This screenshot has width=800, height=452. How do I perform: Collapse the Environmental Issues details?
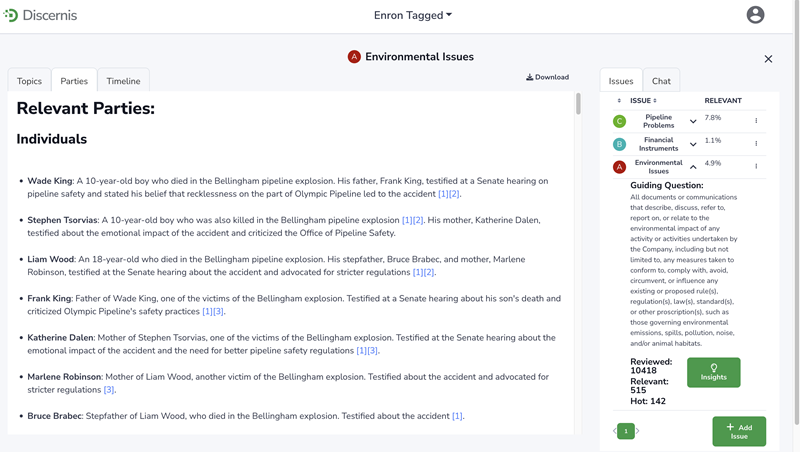[693, 167]
